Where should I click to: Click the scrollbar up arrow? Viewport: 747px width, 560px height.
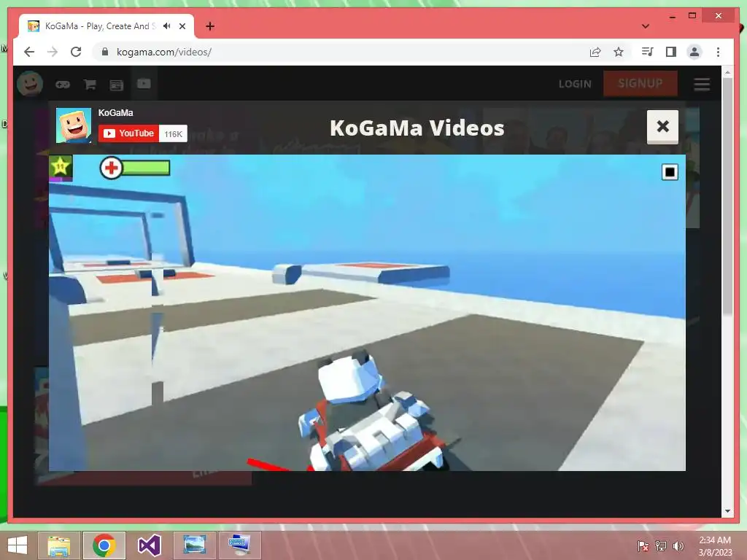tap(727, 72)
